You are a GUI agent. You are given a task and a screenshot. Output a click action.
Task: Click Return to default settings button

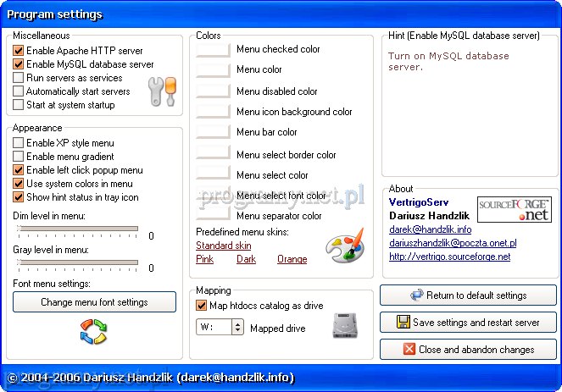(x=469, y=295)
